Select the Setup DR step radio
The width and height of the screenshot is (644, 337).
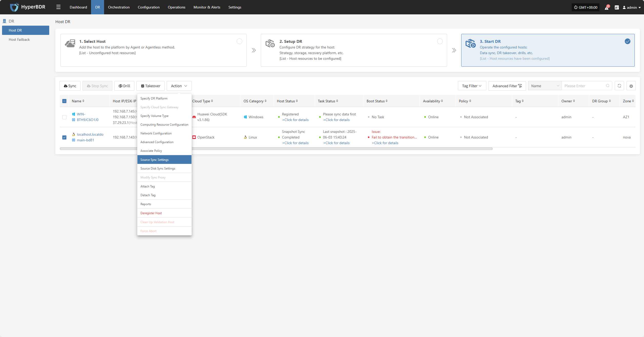[x=440, y=41]
